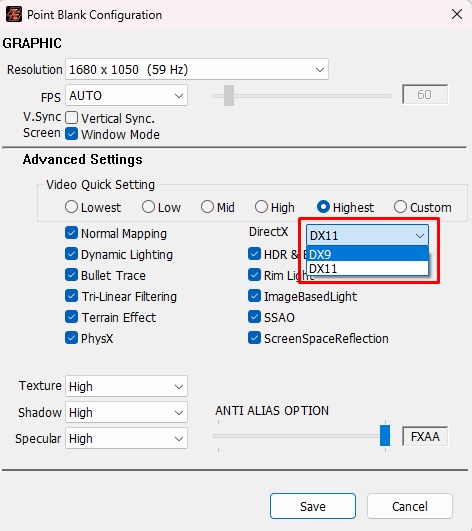
Task: Toggle the PhysX checkbox off
Action: (71, 338)
